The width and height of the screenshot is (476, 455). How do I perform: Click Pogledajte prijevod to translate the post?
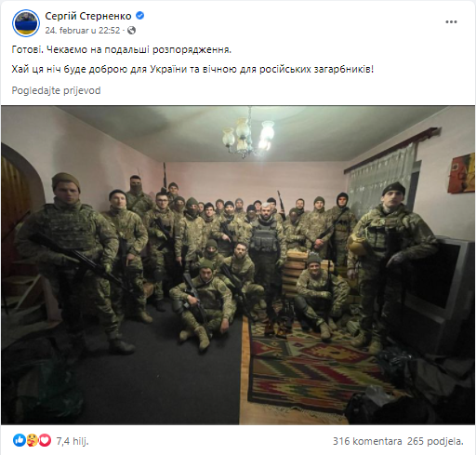coord(56,90)
